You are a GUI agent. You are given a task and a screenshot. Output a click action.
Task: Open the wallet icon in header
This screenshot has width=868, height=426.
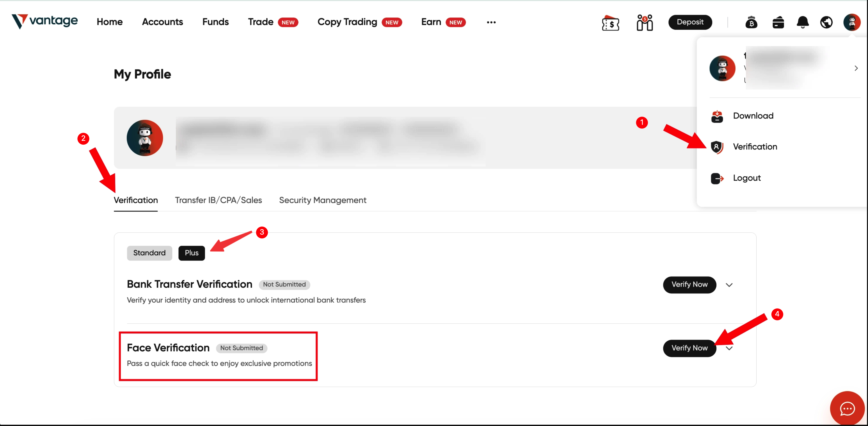pyautogui.click(x=778, y=23)
